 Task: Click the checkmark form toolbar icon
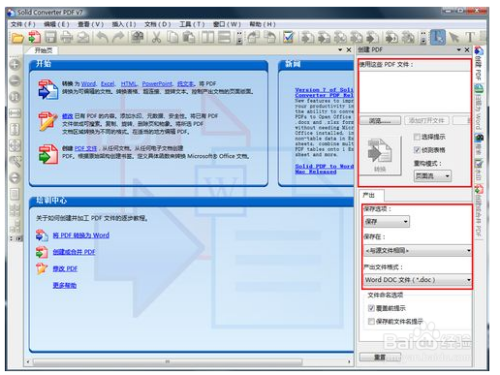click(288, 37)
